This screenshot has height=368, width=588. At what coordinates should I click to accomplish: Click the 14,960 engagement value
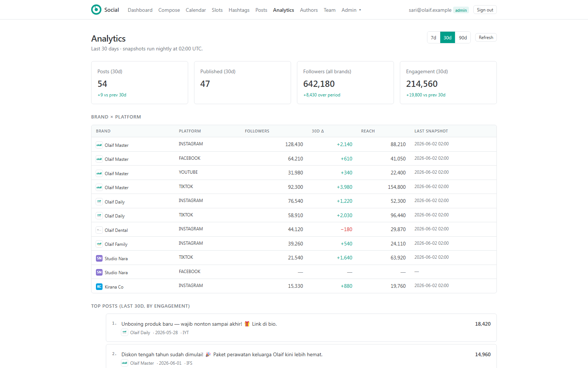click(x=483, y=354)
